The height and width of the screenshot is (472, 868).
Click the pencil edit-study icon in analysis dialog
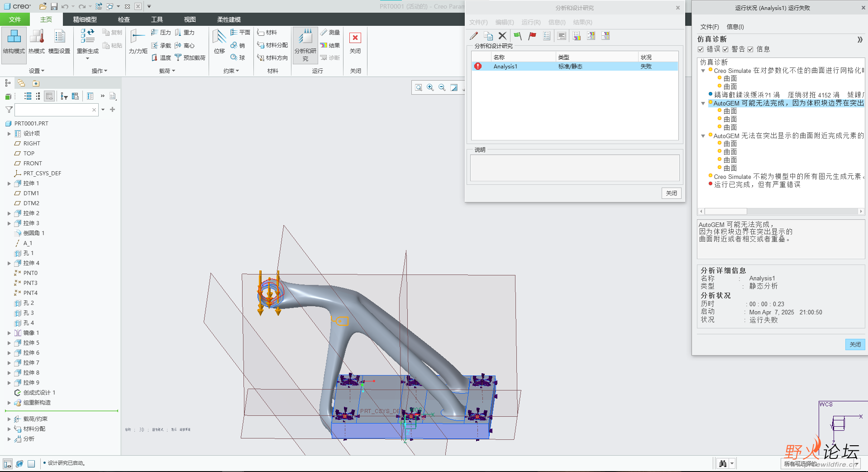[474, 36]
